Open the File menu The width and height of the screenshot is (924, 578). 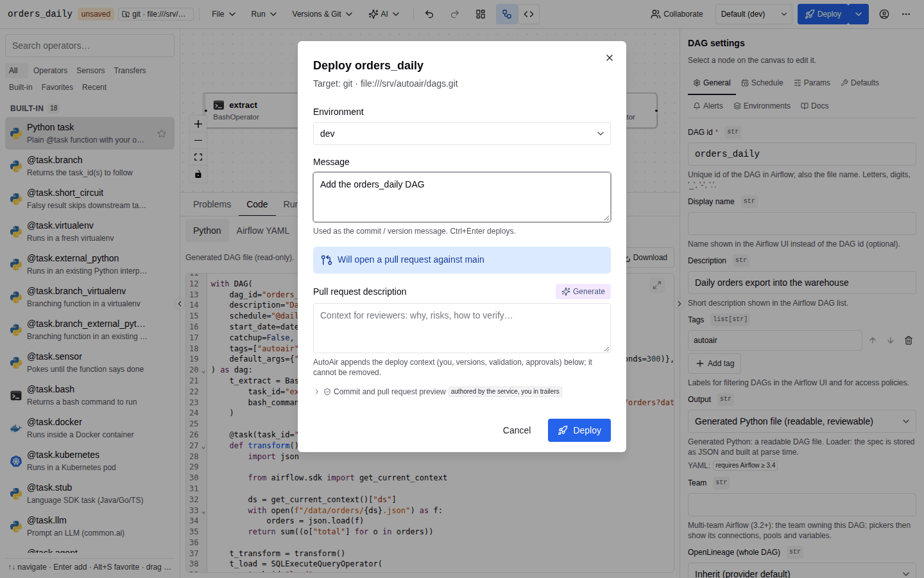[x=224, y=14]
